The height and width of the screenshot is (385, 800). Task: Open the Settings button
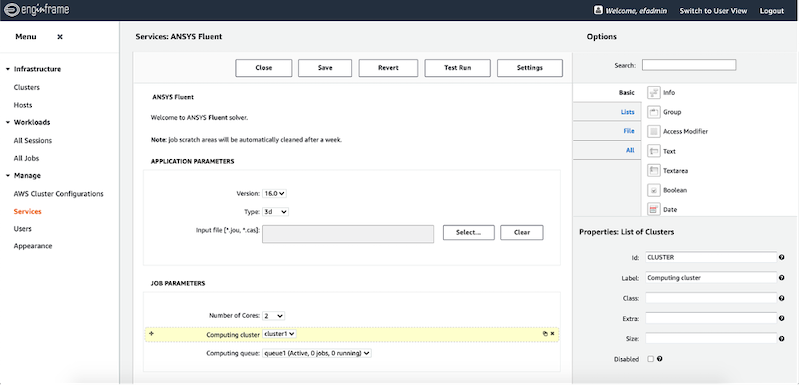point(530,68)
